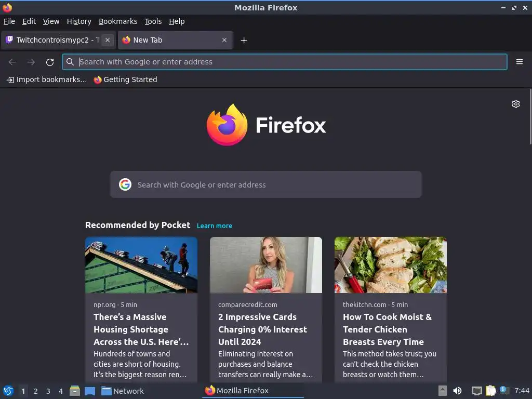Open the volume control tray icon
The height and width of the screenshot is (399, 532).
tap(457, 391)
